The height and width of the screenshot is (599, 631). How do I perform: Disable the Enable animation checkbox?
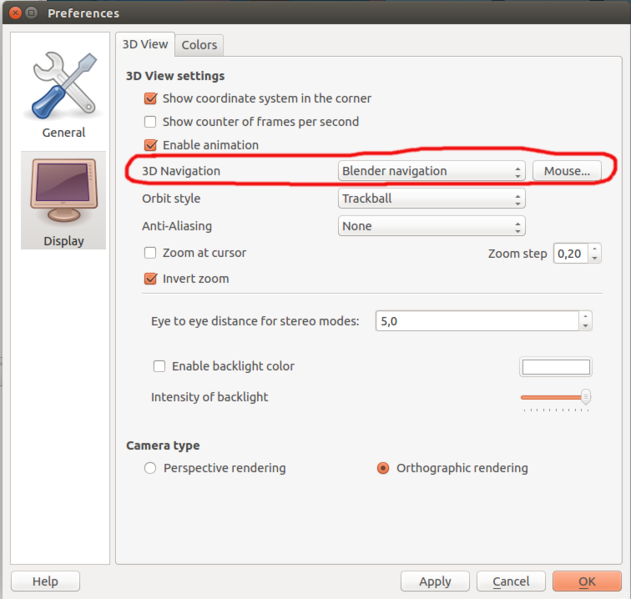pos(151,145)
